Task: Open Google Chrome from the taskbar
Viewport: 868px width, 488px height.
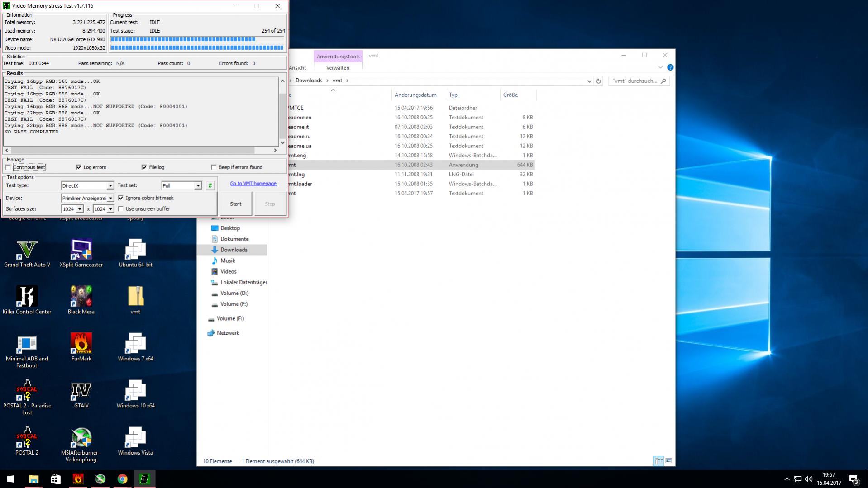Action: pos(122,479)
